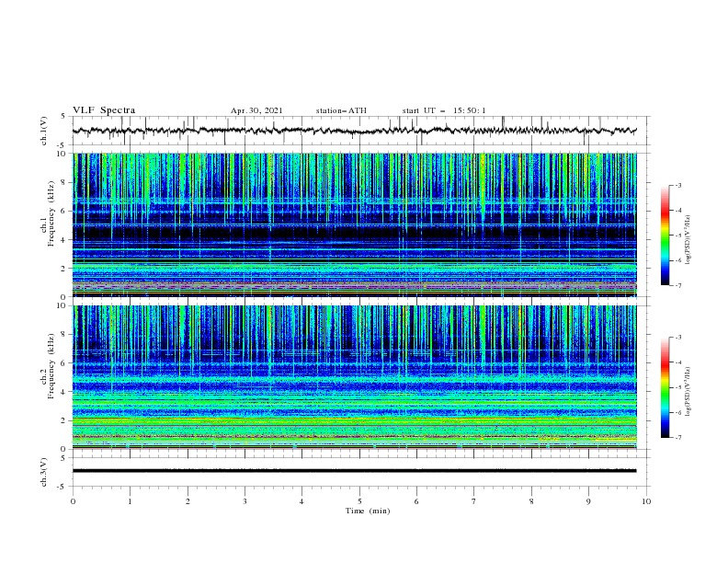
Task: Click the "station=ATH" header label
Action: click(x=341, y=110)
